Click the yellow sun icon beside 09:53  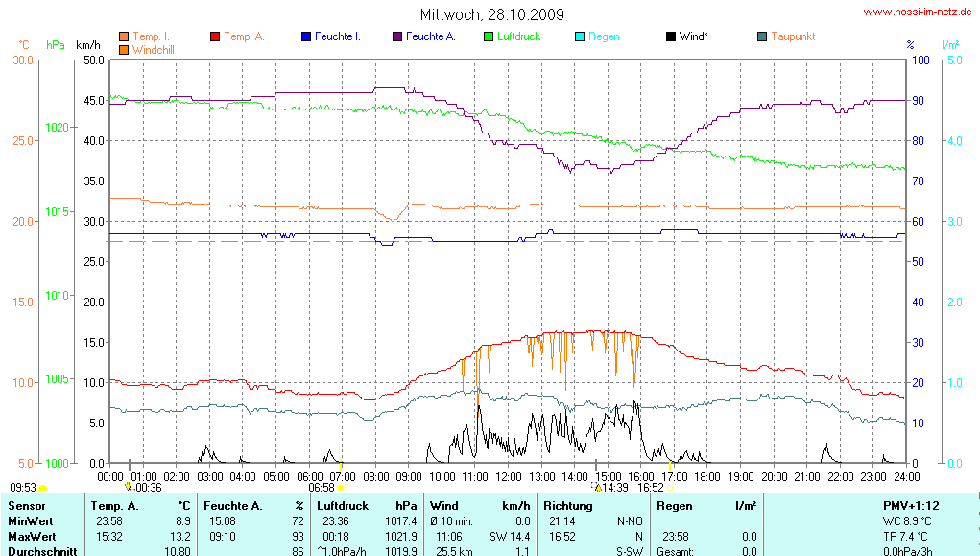point(42,489)
